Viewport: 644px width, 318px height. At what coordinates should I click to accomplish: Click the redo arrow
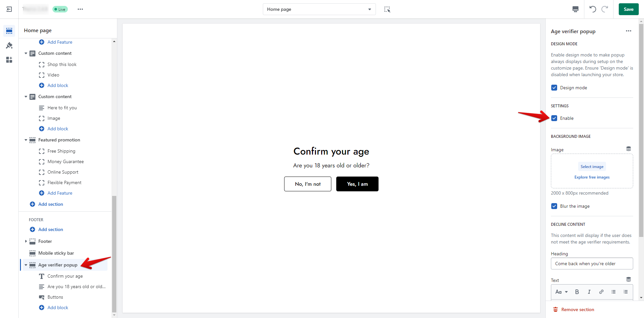[605, 9]
